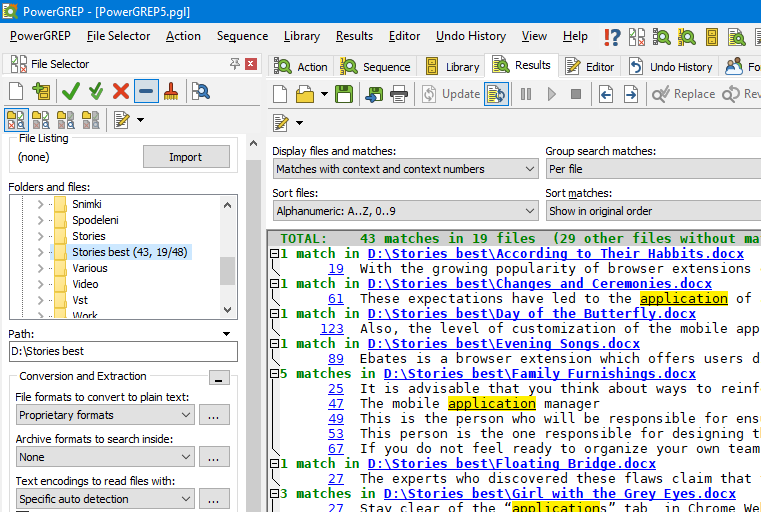Switch to the Undo History tab
Screen dimensions: 761x512
pos(671,66)
